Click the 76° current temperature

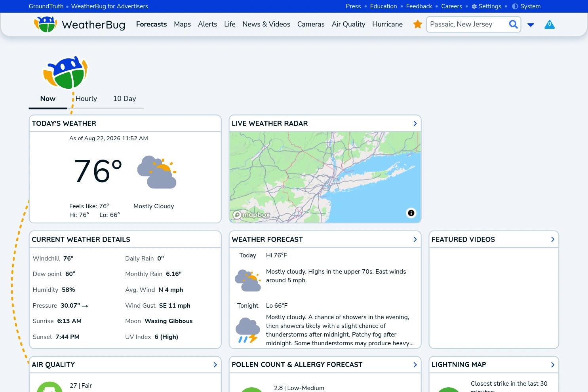pyautogui.click(x=98, y=171)
